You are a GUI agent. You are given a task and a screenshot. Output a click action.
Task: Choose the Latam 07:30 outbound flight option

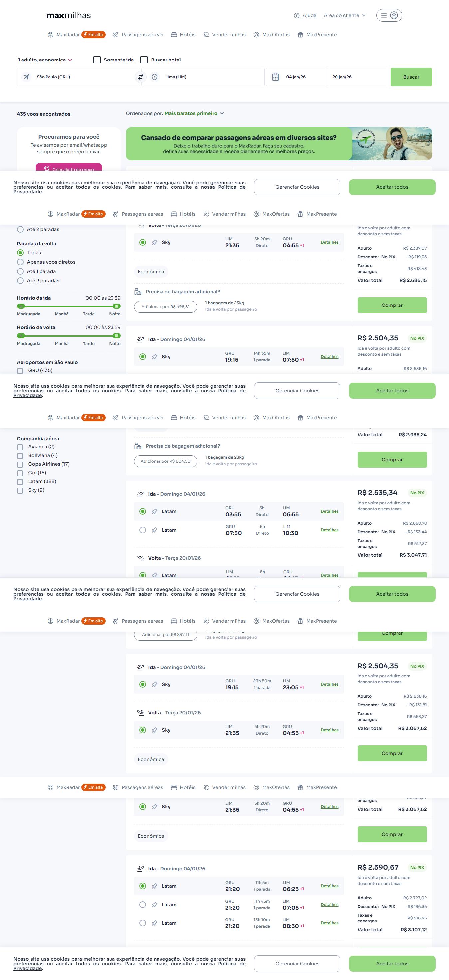143,530
